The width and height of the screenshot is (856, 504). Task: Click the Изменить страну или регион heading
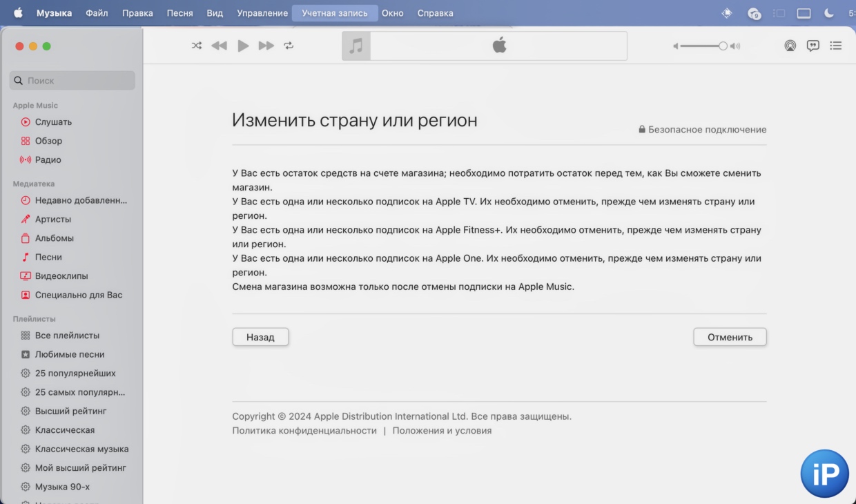coord(355,120)
